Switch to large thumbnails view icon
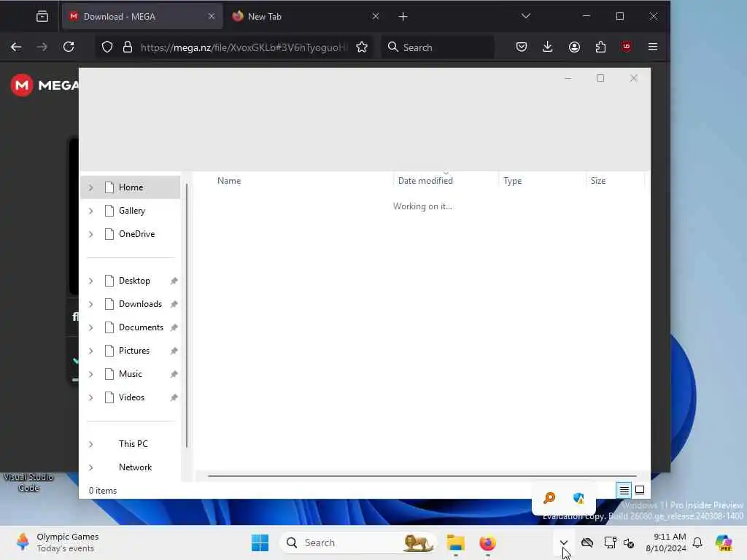The width and height of the screenshot is (747, 560). [640, 490]
